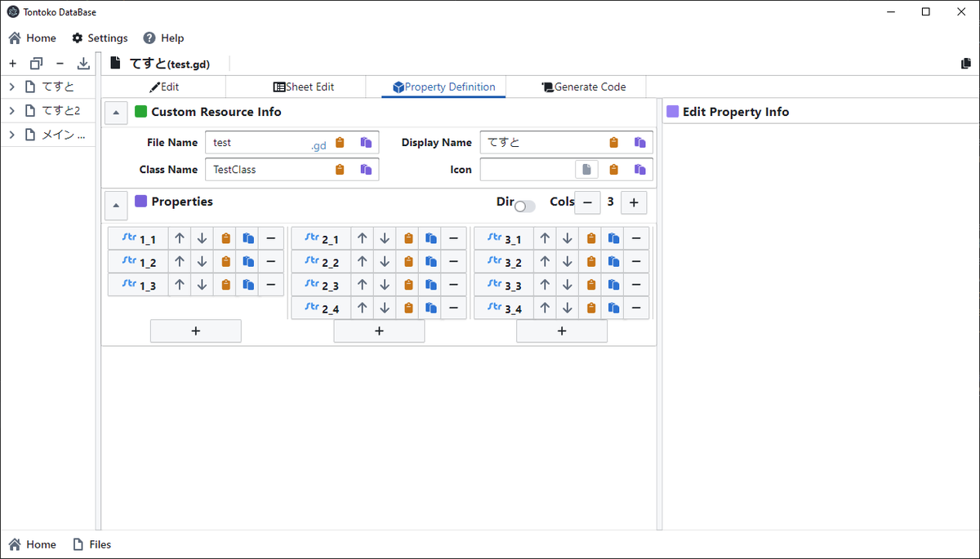Switch to the Sheet Edit tab

(304, 87)
